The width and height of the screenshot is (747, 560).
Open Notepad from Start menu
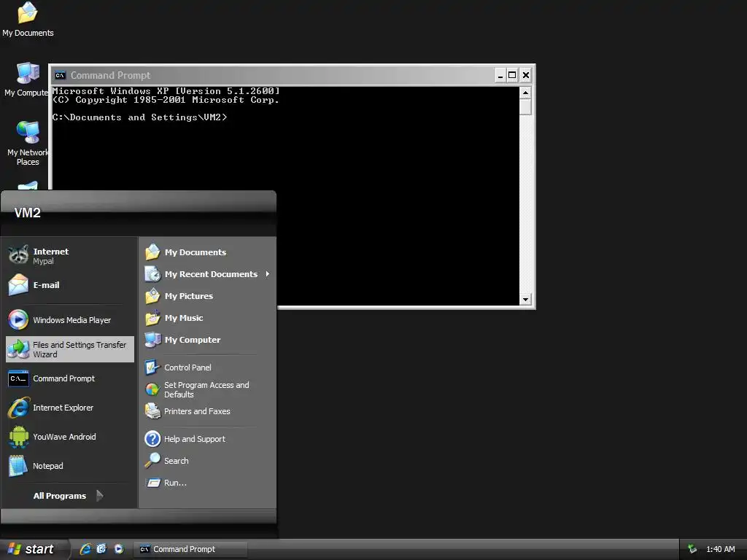tap(69, 466)
